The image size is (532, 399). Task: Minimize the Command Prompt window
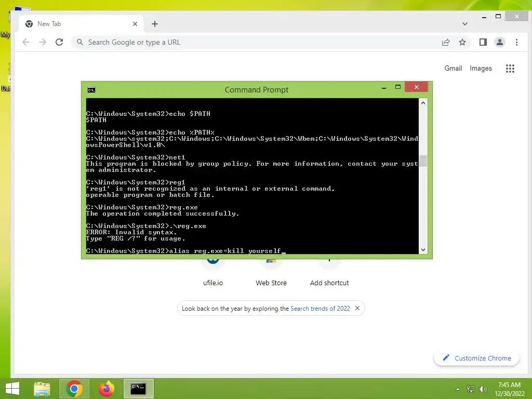click(x=384, y=87)
